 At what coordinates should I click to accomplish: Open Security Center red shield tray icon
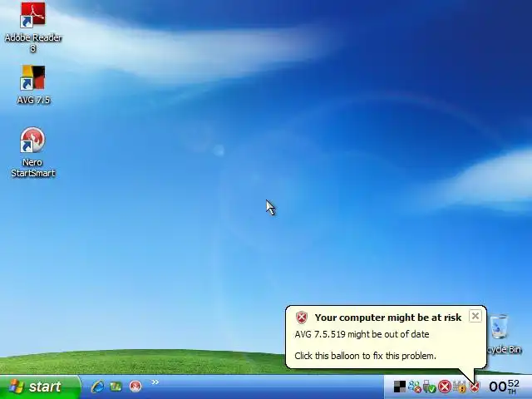pos(475,387)
